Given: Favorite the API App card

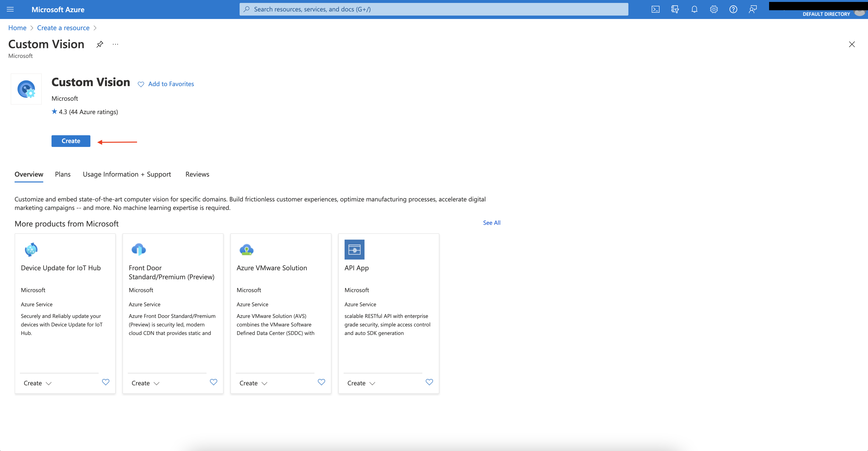Looking at the screenshot, I should tap(429, 382).
